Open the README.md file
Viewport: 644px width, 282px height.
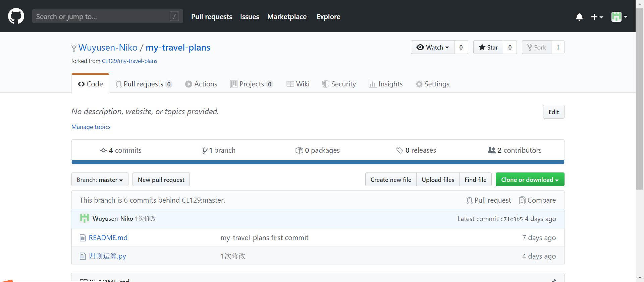click(x=108, y=238)
